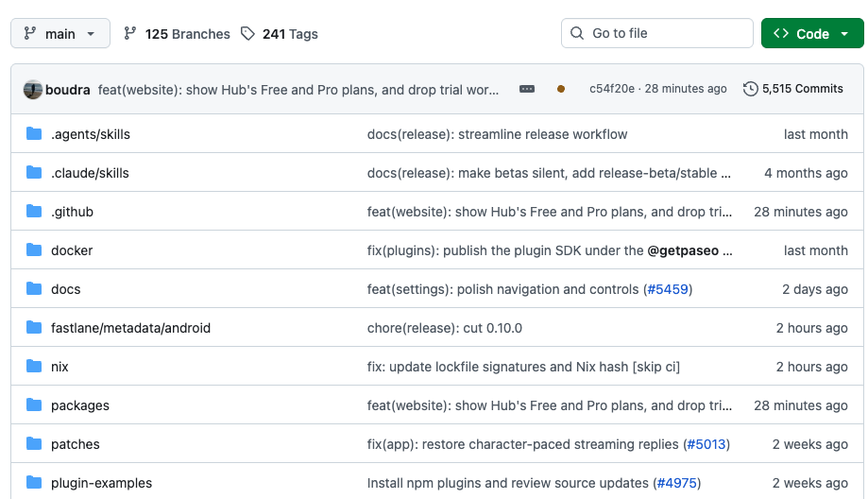Click the folder icon for .github
This screenshot has height=499, width=868.
(x=34, y=211)
